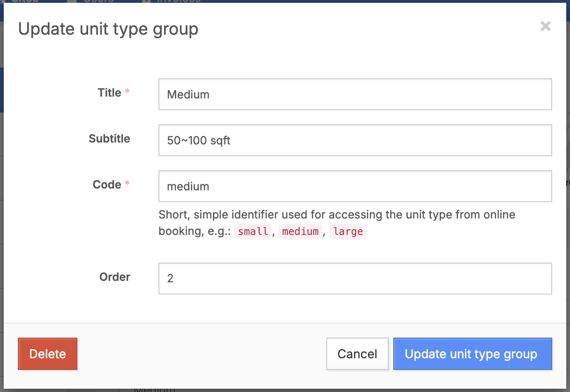Click the required asterisk beside Title
This screenshot has width=570, height=392.
pyautogui.click(x=127, y=92)
